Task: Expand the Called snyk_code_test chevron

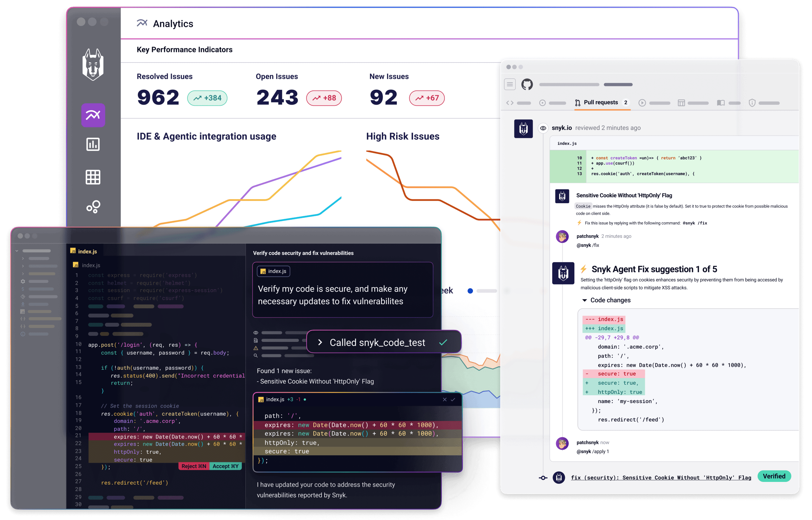Action: [x=320, y=343]
